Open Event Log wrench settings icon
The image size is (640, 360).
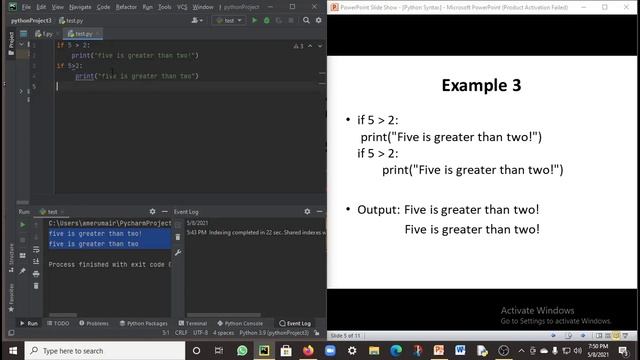178,253
